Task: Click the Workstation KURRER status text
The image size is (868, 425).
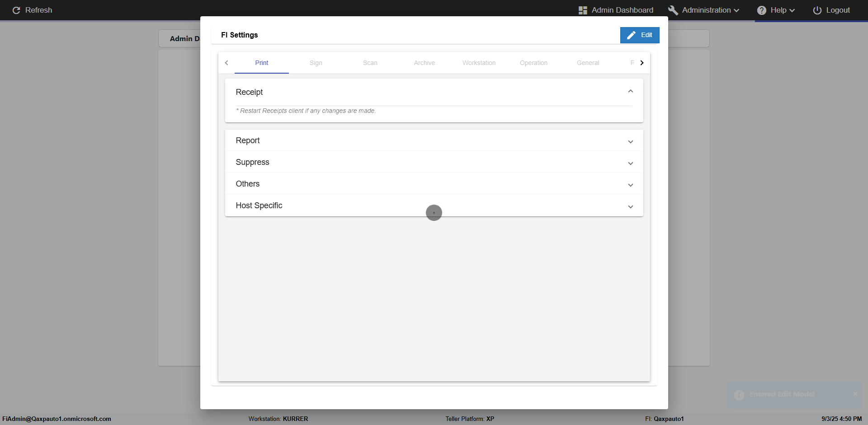Action: coord(278,419)
